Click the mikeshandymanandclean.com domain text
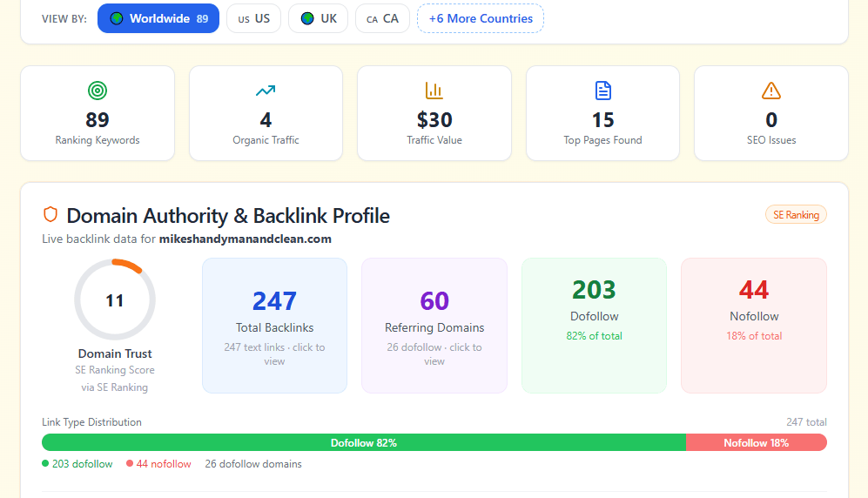 [x=246, y=239]
